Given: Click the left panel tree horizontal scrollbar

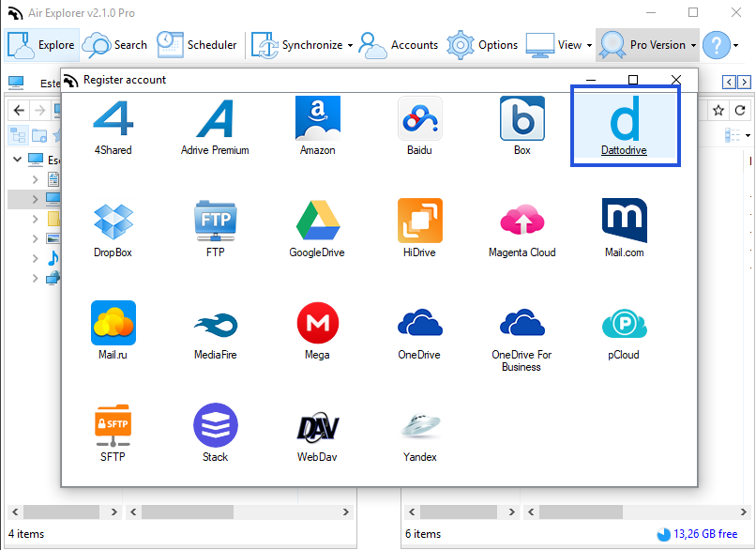Looking at the screenshot, I should click(64, 512).
